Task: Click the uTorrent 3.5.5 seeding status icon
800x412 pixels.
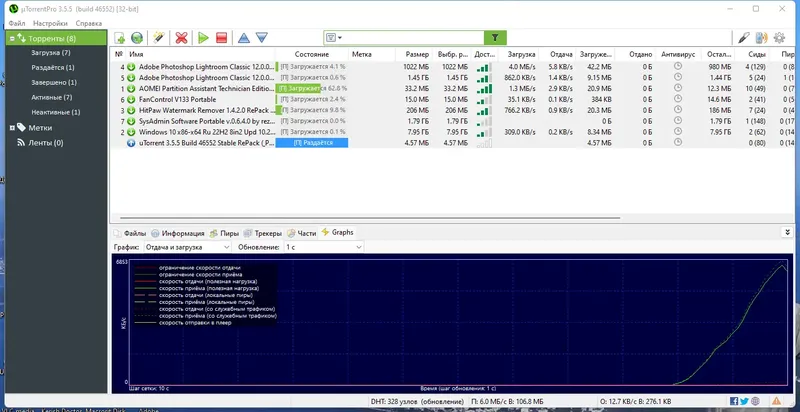Action: (131, 143)
